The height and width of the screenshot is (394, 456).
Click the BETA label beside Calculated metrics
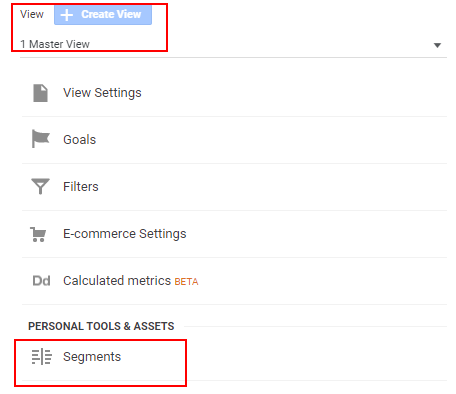click(x=186, y=282)
